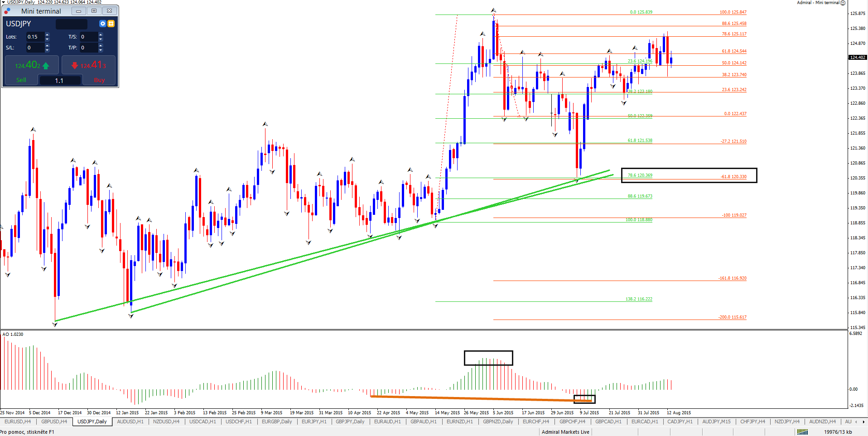Decrease S/L value with the down stepper
Screen dimensions: 868x436
tap(47, 50)
